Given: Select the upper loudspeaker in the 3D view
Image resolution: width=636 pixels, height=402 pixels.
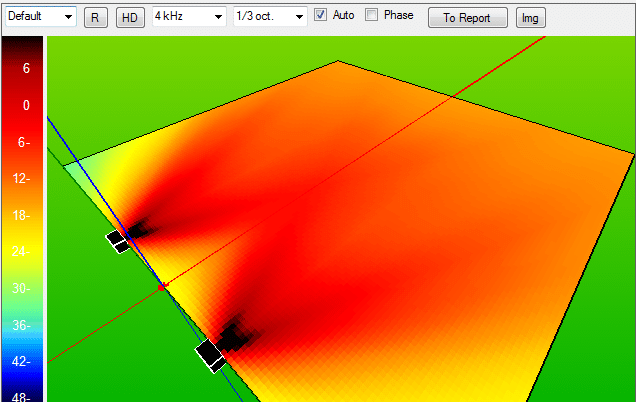Looking at the screenshot, I should point(118,241).
